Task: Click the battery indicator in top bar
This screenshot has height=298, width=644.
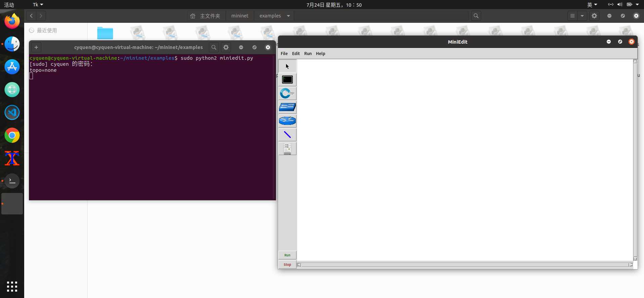Action: 630,5
